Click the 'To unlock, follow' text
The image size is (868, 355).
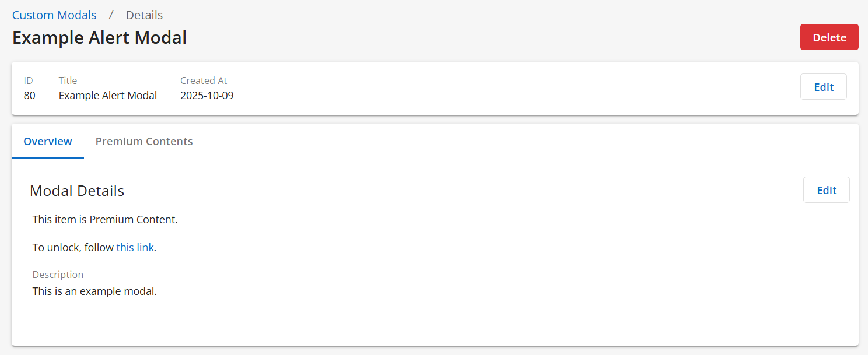point(73,248)
